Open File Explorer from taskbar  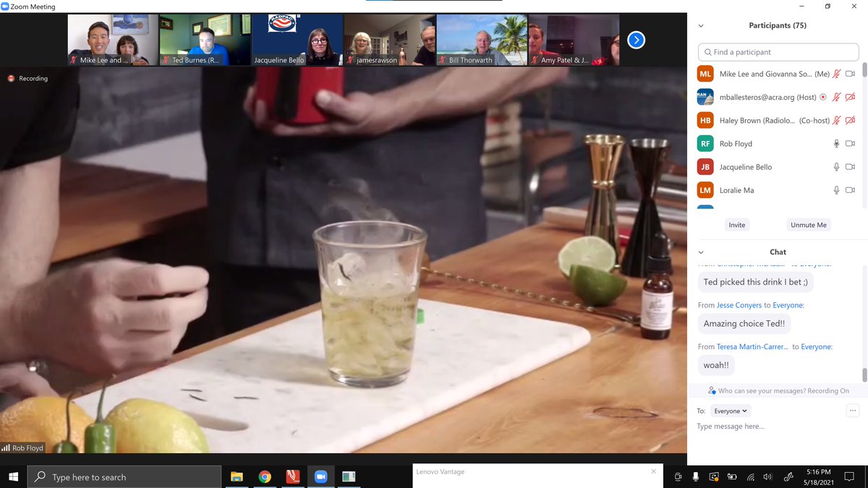point(237,476)
